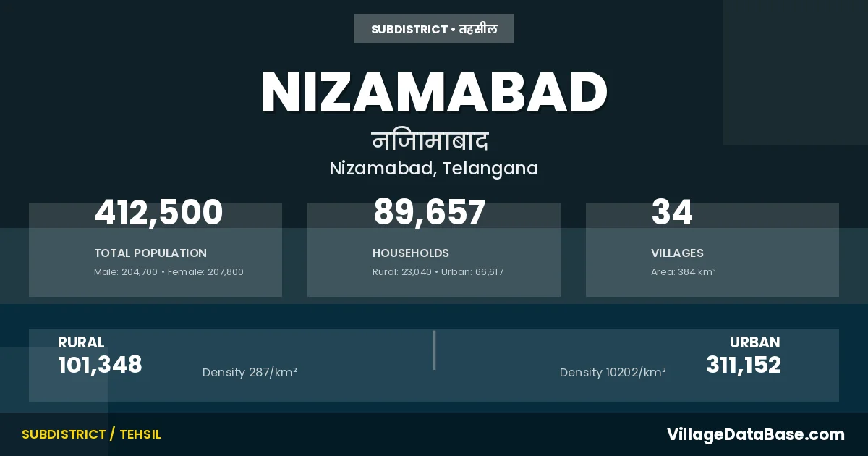Click the Area 384 km² text
The width and height of the screenshot is (868, 456).
(x=683, y=272)
